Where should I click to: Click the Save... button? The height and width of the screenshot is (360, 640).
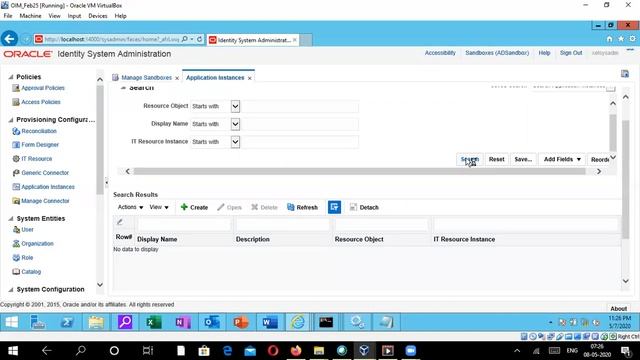[523, 160]
